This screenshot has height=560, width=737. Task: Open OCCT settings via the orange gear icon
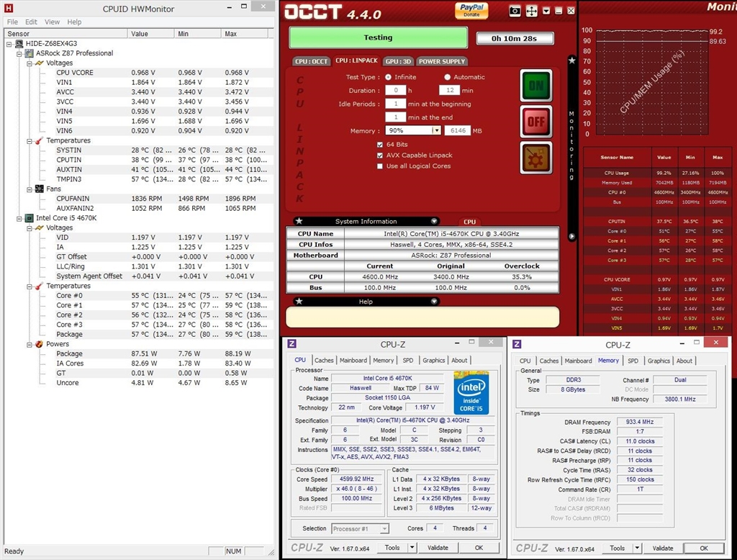[536, 158]
